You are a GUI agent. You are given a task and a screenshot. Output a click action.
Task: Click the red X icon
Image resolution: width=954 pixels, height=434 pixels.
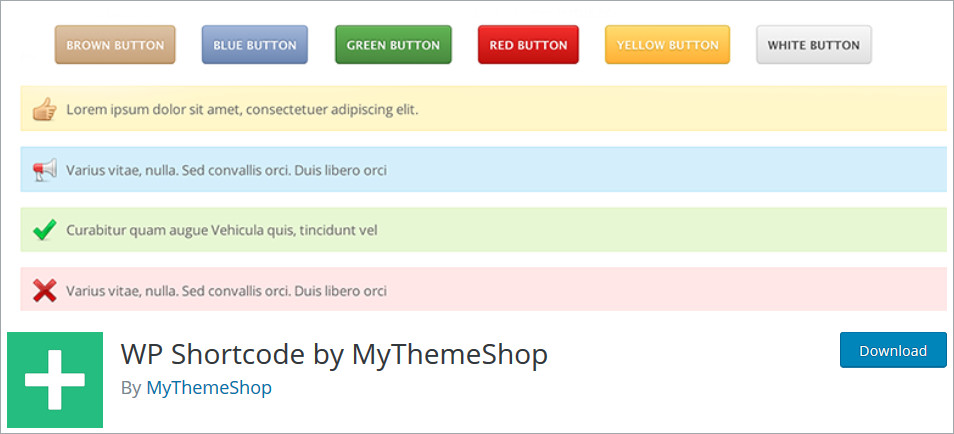click(44, 291)
